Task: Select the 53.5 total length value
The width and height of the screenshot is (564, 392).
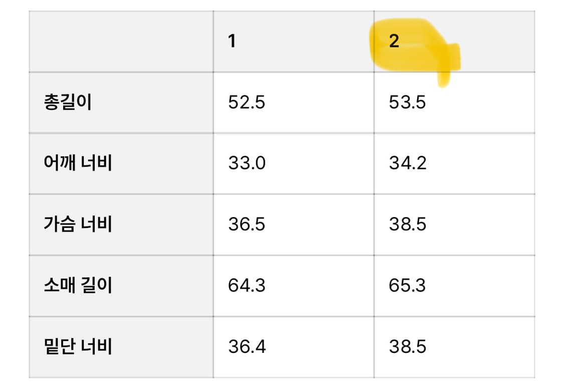Action: pyautogui.click(x=407, y=103)
